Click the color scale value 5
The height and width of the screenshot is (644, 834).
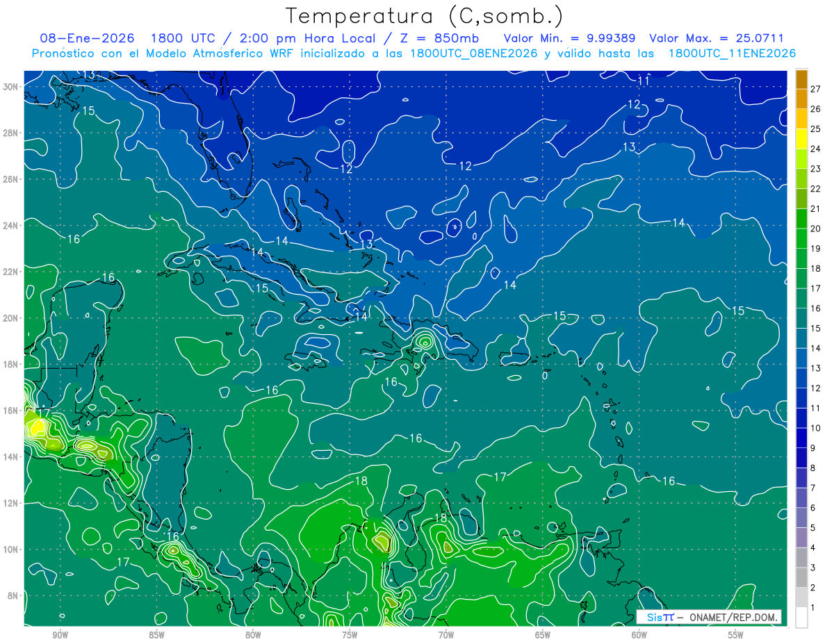click(x=813, y=528)
